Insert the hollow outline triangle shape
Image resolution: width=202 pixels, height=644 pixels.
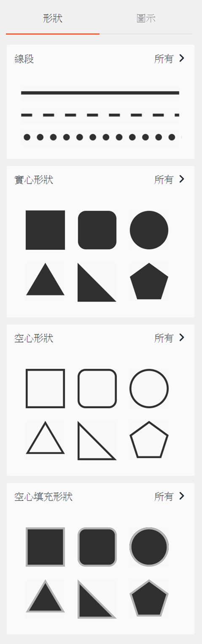tap(45, 440)
